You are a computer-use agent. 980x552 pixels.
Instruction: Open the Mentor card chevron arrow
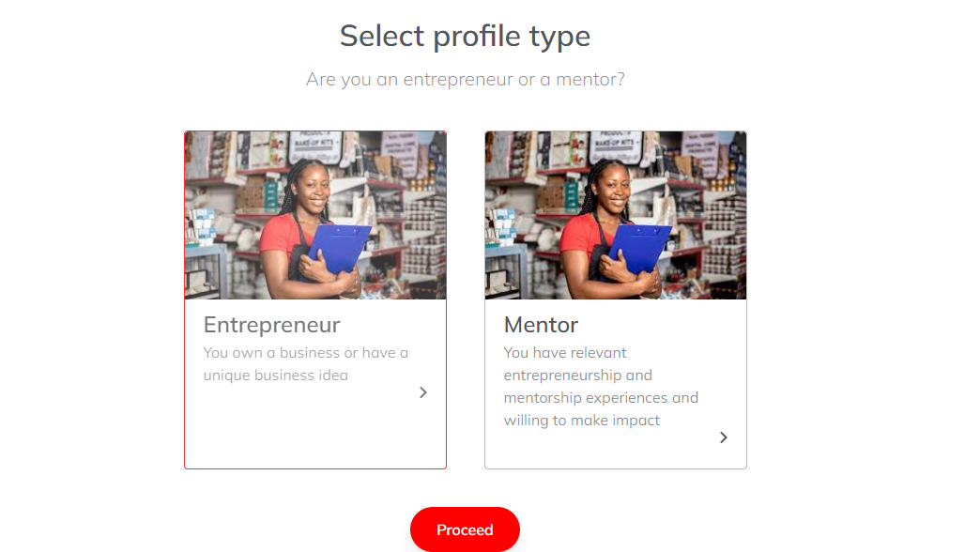coord(723,437)
